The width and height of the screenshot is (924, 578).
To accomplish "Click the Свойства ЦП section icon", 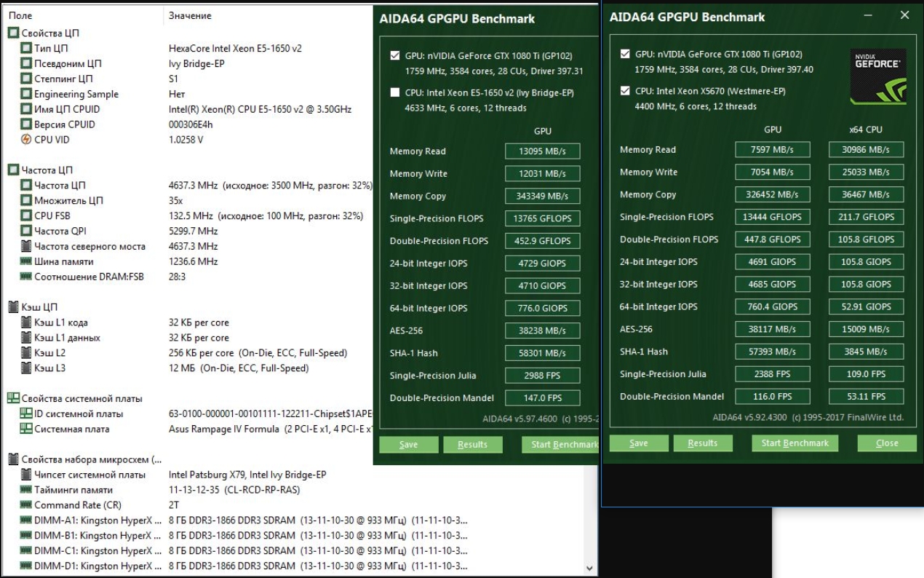I will [x=13, y=33].
